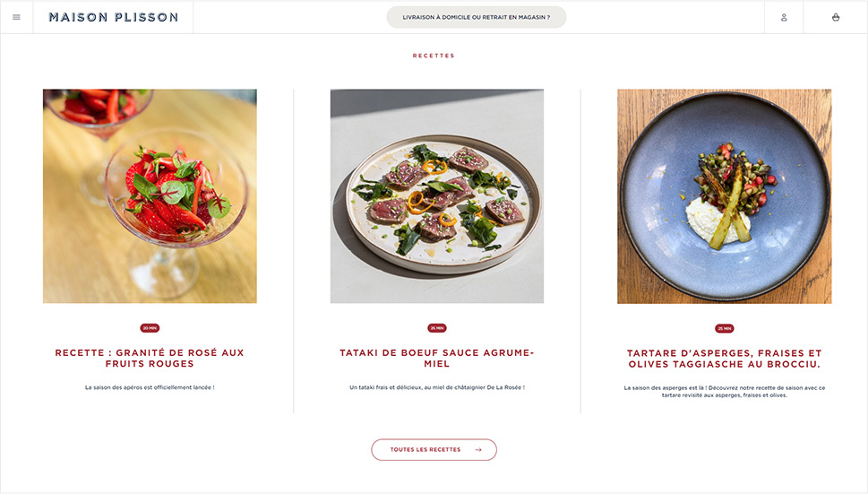
Task: Open the Tataki de boeuf sauce agrume-miel title
Action: (437, 358)
